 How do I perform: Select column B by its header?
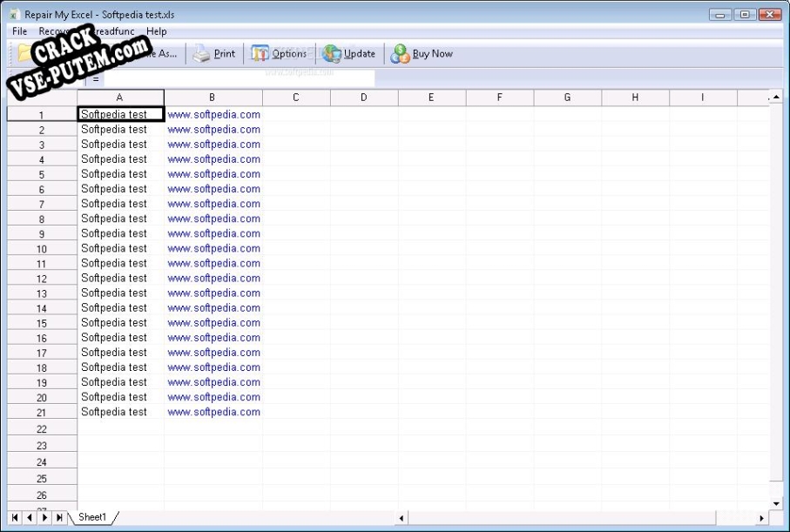(211, 97)
